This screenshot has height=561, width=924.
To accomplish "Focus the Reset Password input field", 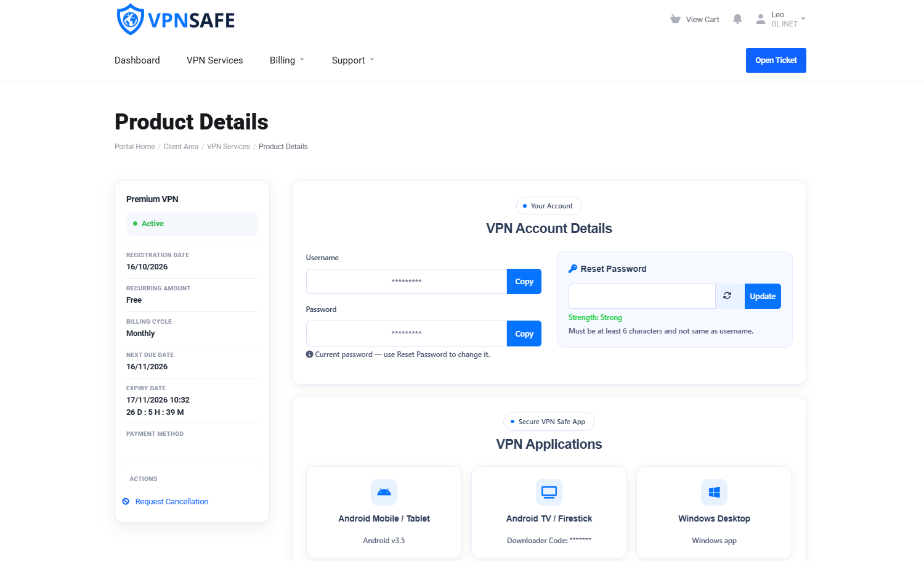I will 642,296.
